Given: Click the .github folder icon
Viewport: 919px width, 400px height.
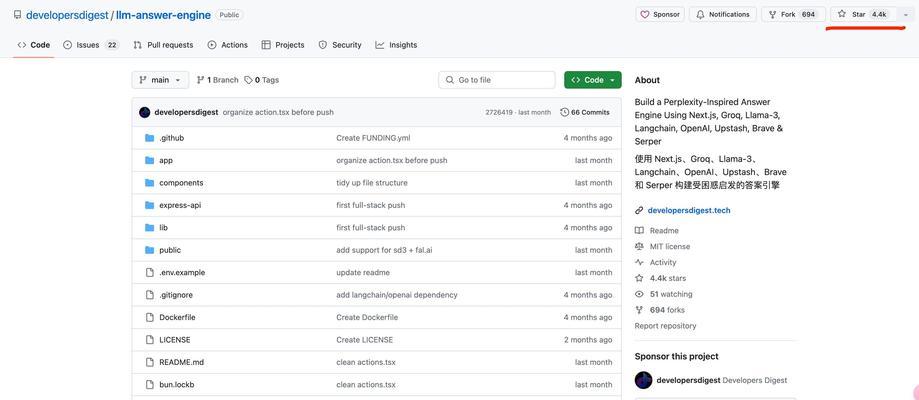Looking at the screenshot, I should (149, 138).
